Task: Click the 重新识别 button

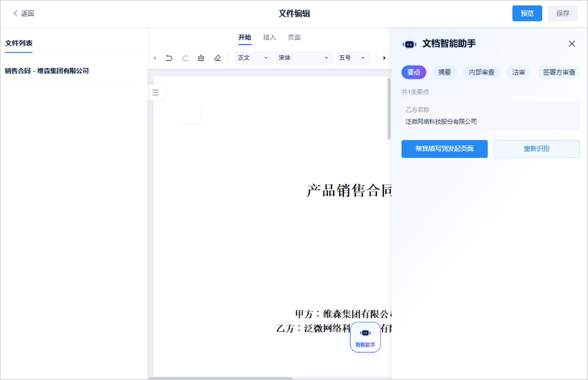Action: [x=536, y=149]
